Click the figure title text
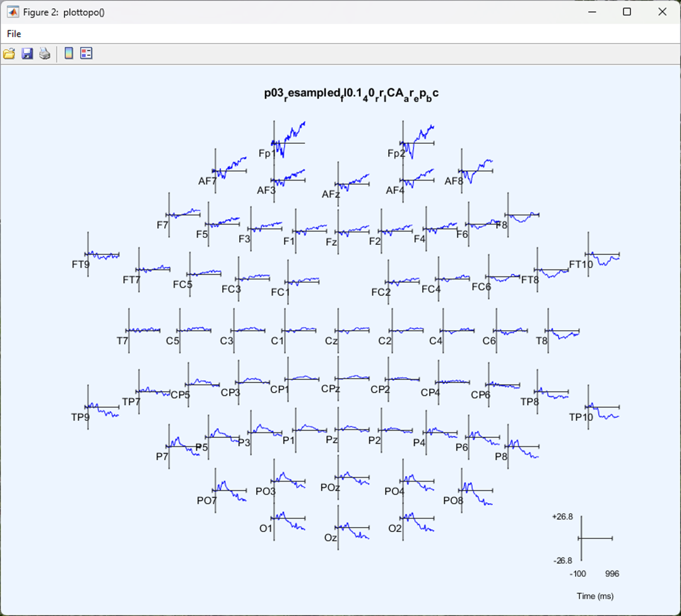The width and height of the screenshot is (681, 616). 351,93
